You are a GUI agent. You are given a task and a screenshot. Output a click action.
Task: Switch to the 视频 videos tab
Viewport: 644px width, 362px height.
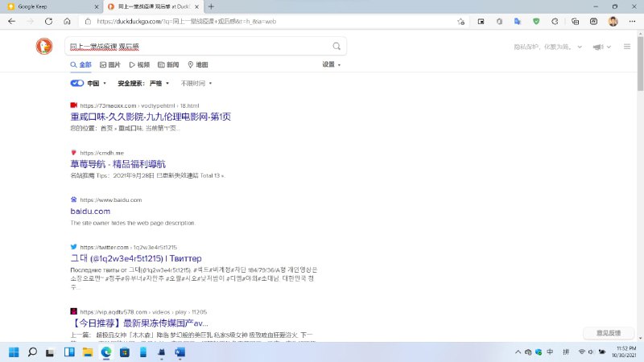139,65
